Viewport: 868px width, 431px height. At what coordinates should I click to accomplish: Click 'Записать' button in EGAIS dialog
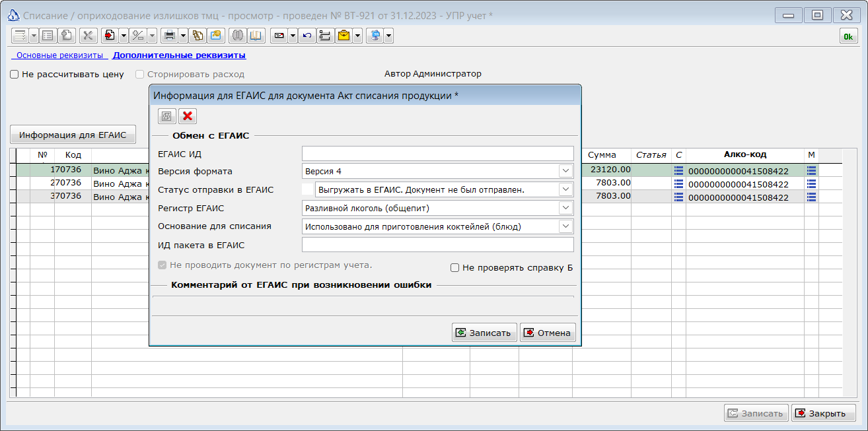484,333
